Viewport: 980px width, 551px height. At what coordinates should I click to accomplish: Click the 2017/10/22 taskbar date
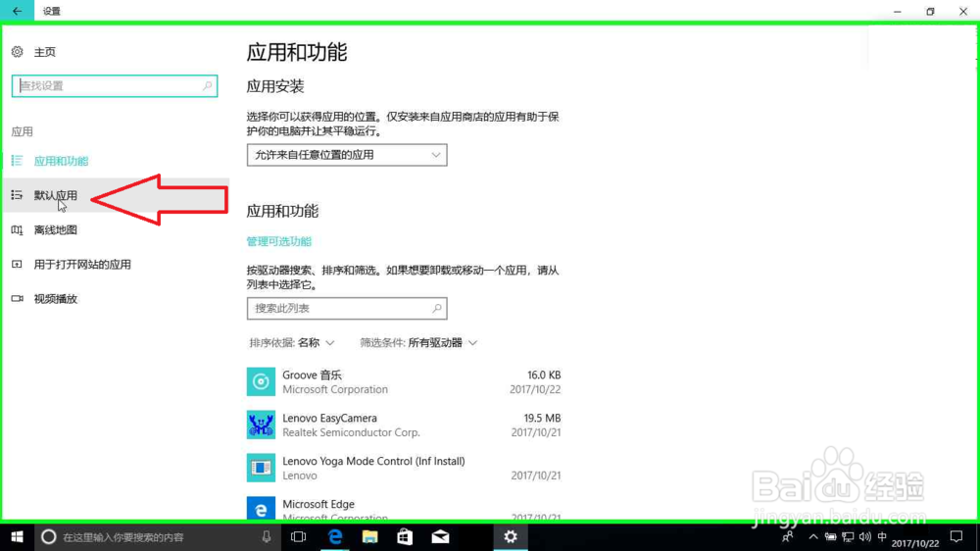915,543
